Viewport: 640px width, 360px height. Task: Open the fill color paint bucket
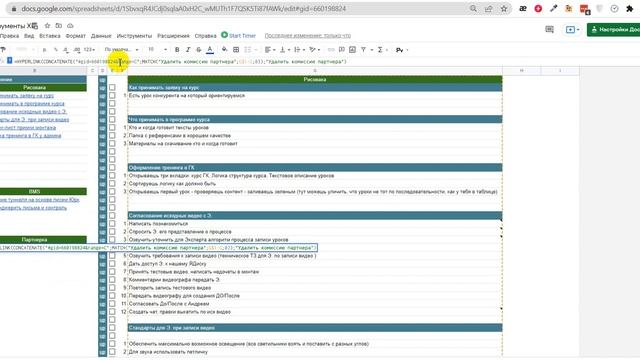(224, 49)
